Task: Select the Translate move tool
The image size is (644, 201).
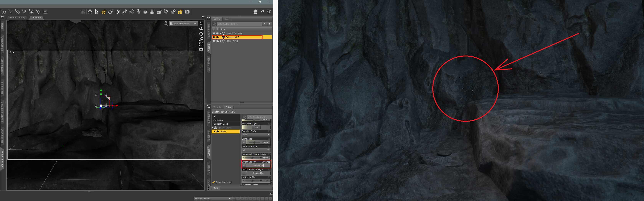Action: point(117,12)
